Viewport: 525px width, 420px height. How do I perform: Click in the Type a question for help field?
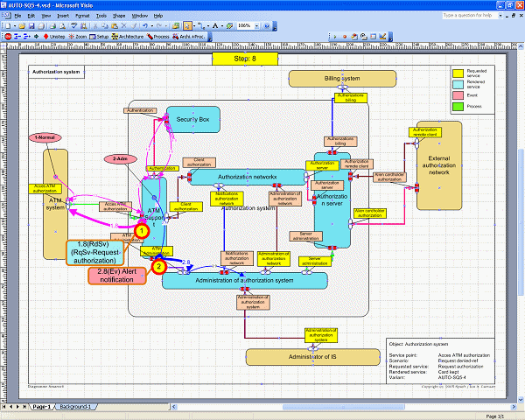tap(470, 16)
